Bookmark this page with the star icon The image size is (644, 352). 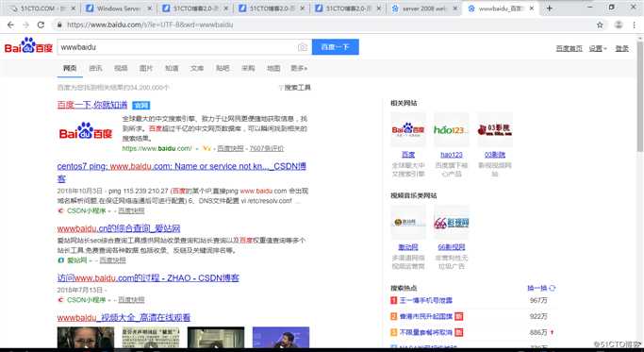600,25
